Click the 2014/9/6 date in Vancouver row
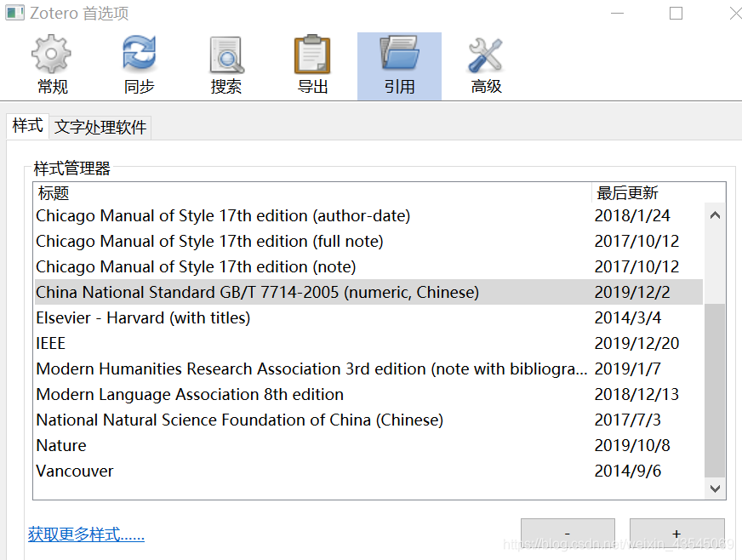Screen dimensions: 742x560 [627, 471]
